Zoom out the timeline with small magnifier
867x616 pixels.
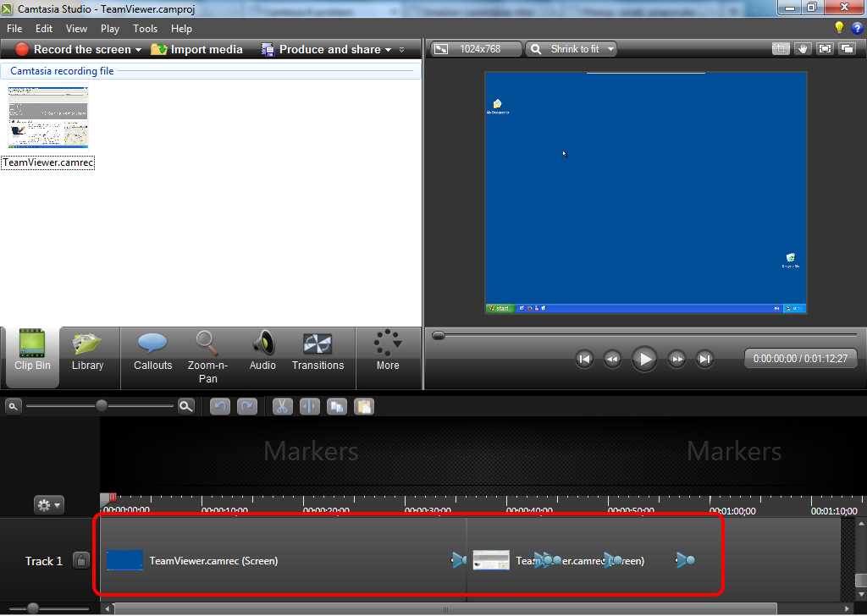click(13, 407)
